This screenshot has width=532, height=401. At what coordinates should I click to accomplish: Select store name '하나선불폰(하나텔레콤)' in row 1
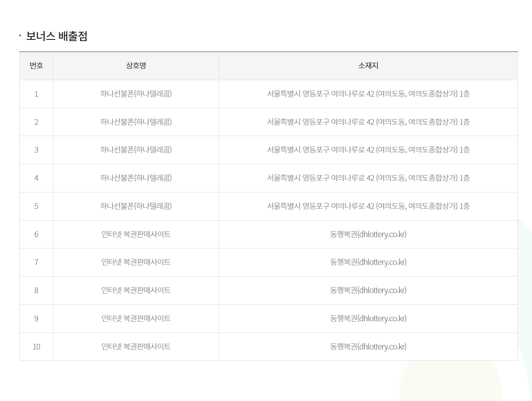136,94
